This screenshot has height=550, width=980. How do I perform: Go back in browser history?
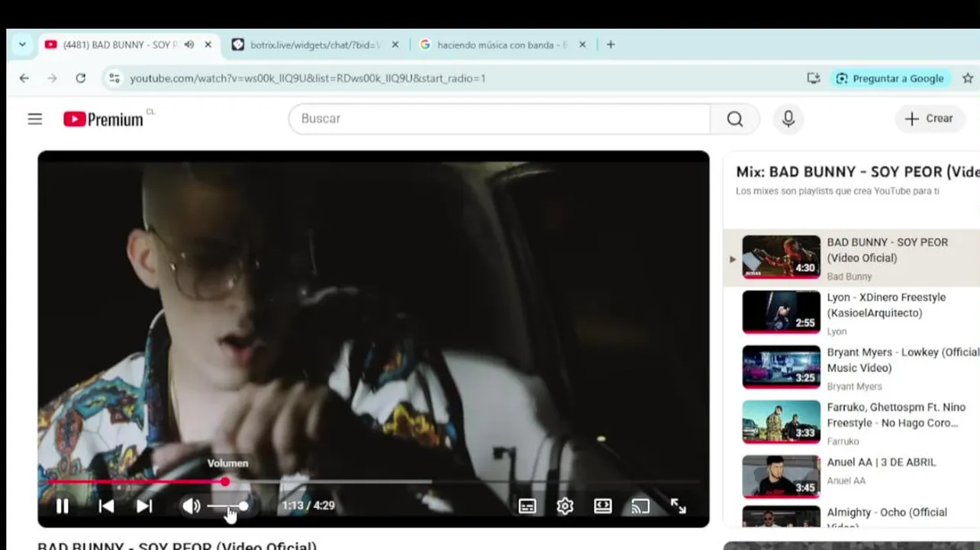pos(24,78)
